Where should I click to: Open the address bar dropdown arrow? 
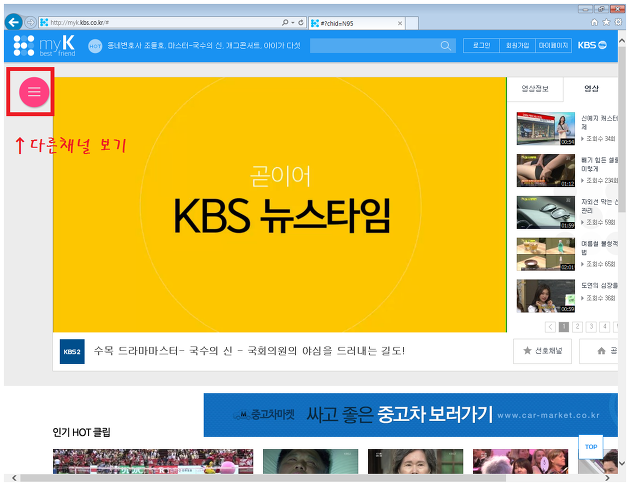click(x=293, y=22)
